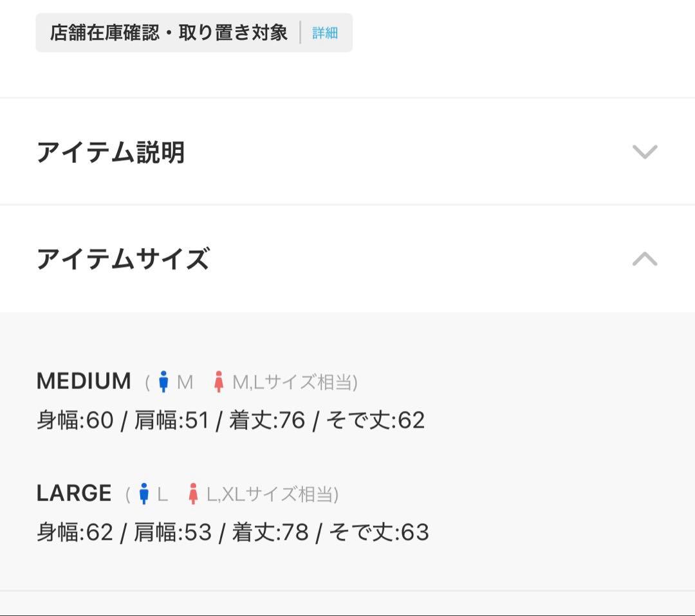Click the MEDIUM size label
Image resolution: width=695 pixels, height=616 pixels.
(x=84, y=381)
